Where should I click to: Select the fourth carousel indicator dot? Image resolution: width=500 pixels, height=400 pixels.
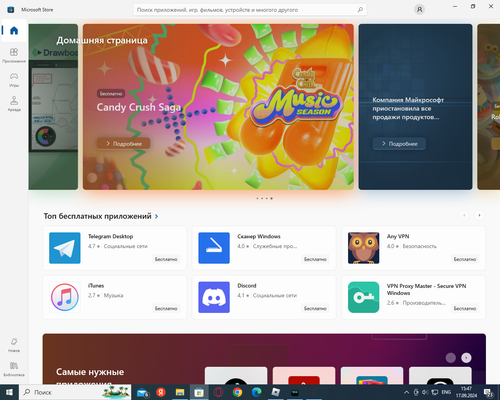(x=271, y=198)
